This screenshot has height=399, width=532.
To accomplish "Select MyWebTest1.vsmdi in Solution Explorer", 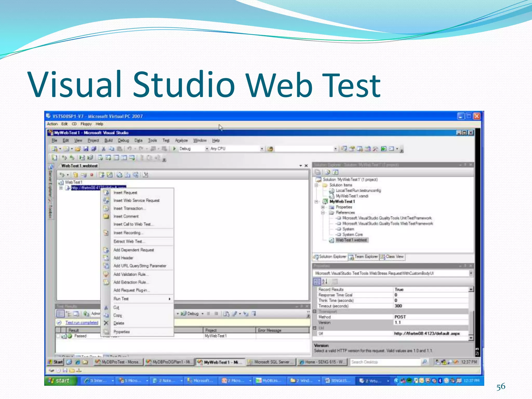I will (x=352, y=196).
